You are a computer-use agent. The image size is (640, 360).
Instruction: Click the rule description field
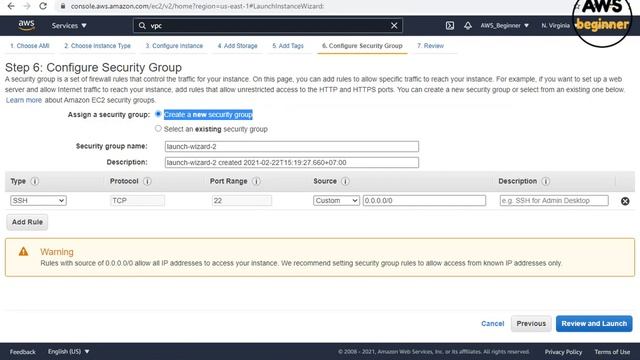tap(554, 200)
